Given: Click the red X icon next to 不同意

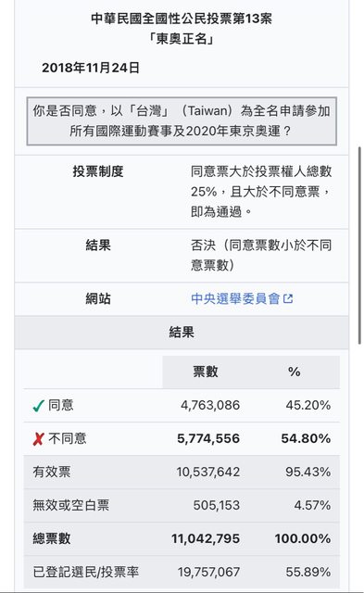Looking at the screenshot, I should 39,439.
